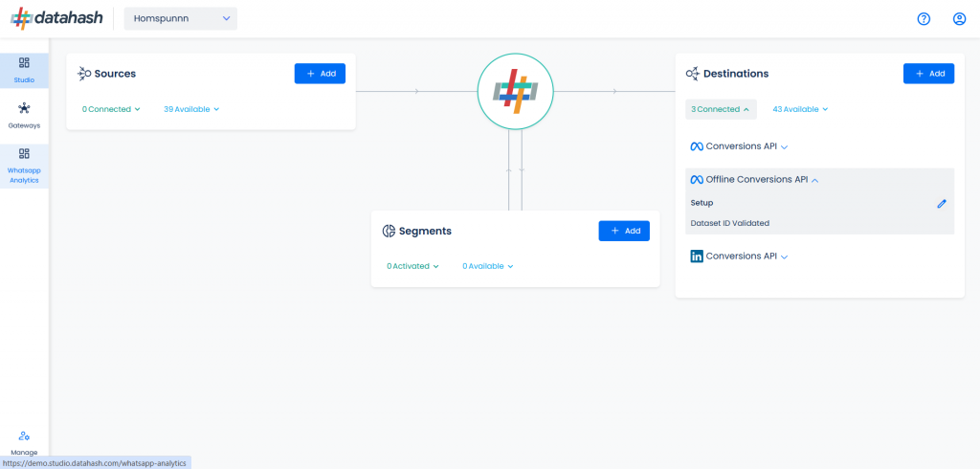Expand the 39 Available sources list
Image resolution: width=980 pixels, height=469 pixels.
pos(191,109)
